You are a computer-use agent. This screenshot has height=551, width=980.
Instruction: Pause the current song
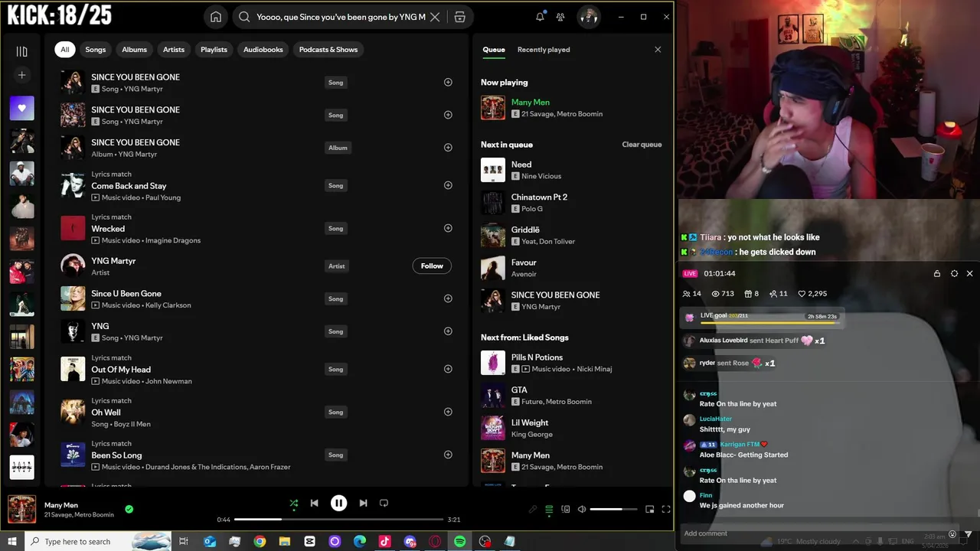tap(338, 503)
